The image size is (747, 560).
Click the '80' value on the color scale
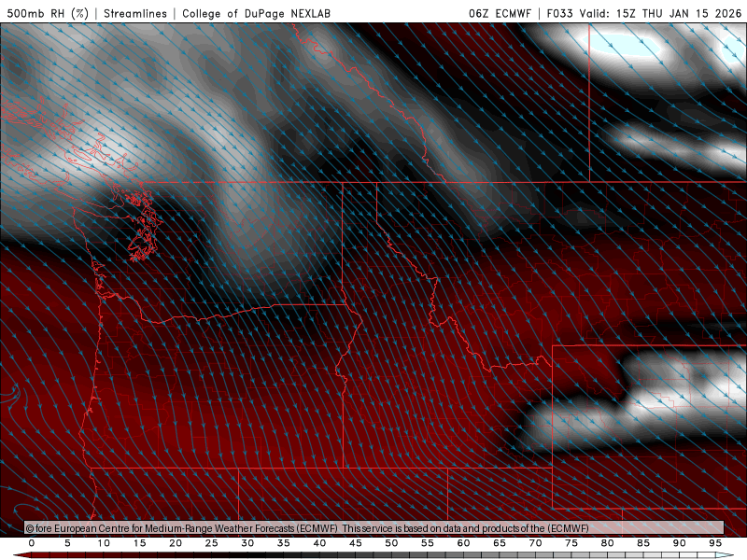click(608, 543)
